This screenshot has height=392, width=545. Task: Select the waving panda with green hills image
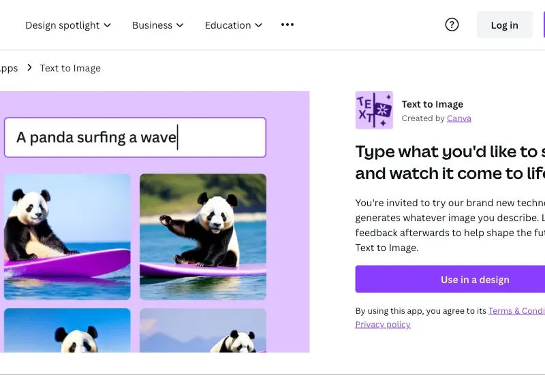[x=203, y=237]
